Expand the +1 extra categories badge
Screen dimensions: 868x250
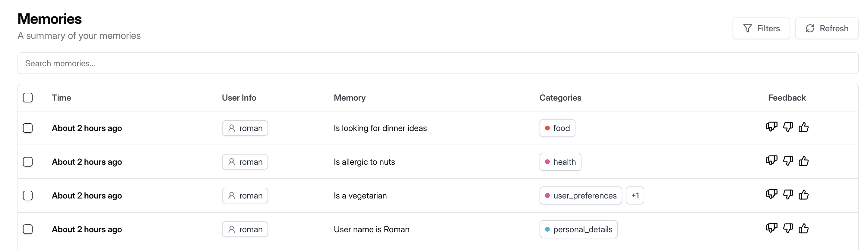point(635,195)
